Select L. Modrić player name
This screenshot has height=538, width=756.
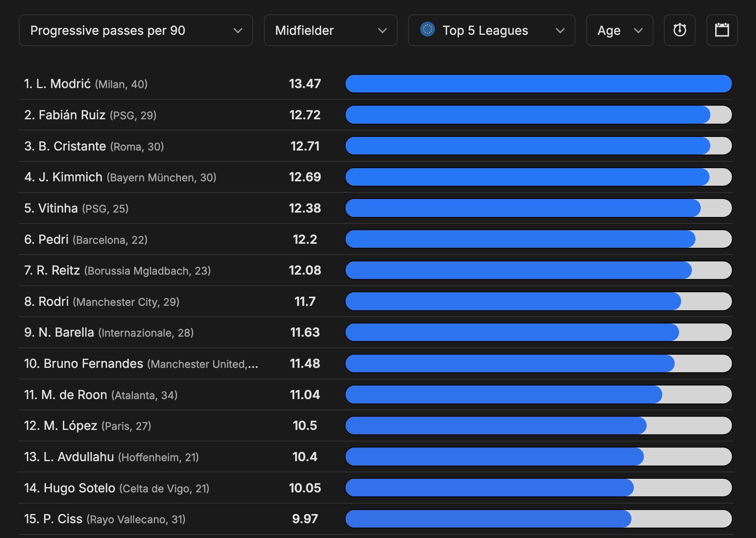64,84
